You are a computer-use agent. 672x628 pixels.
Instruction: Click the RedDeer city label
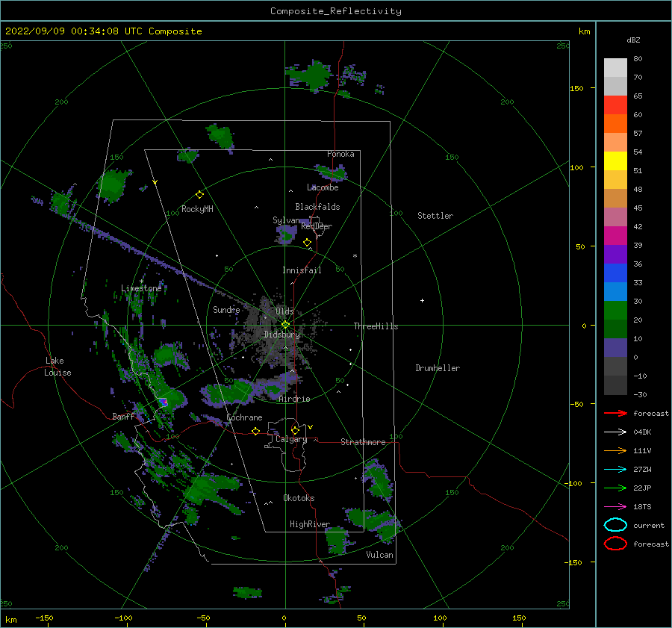pyautogui.click(x=317, y=226)
